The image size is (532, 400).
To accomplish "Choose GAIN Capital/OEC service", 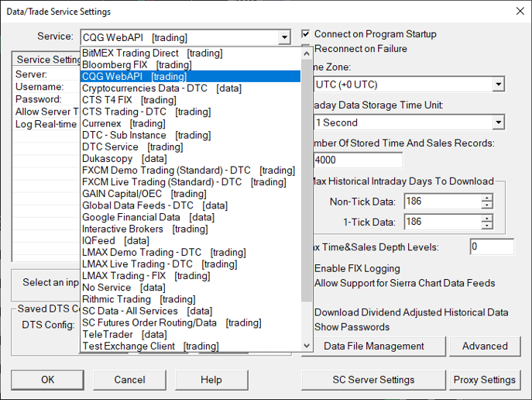I will click(190, 194).
